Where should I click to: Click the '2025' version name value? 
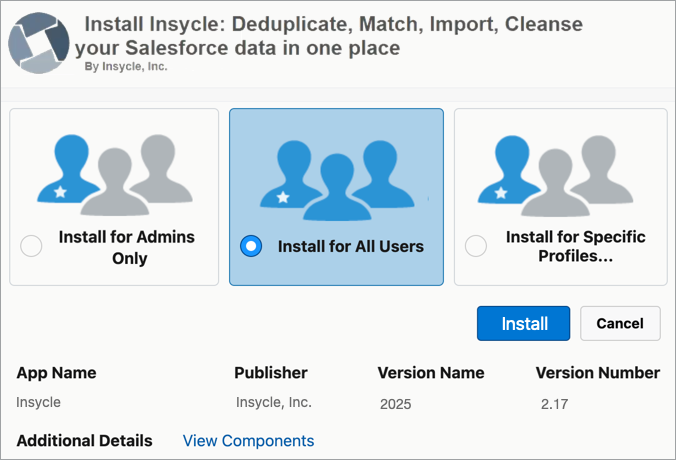tap(395, 404)
